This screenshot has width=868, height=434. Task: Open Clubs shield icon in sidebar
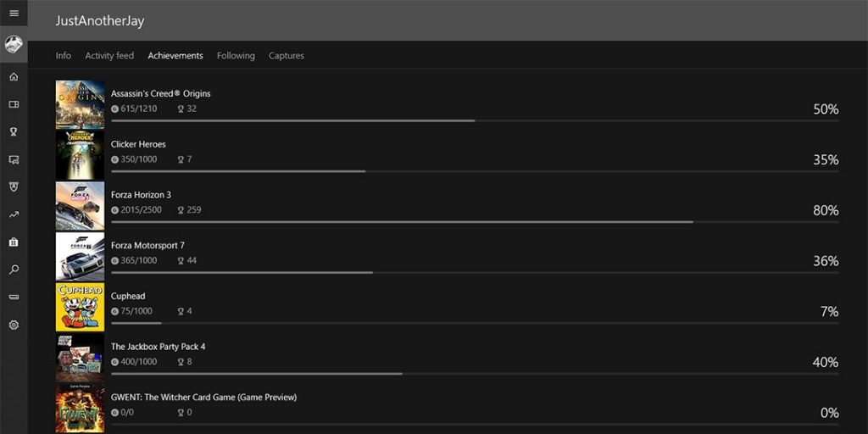coord(14,187)
